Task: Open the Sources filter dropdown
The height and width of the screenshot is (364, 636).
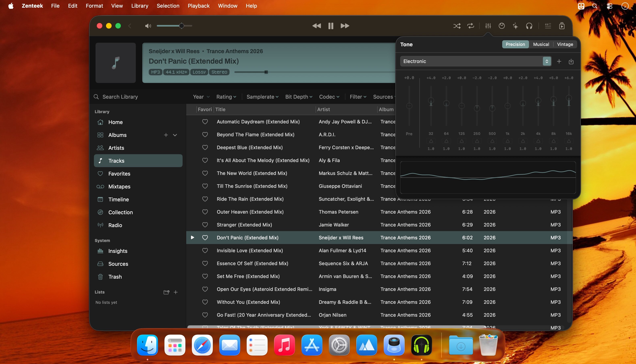Action: 384,97
